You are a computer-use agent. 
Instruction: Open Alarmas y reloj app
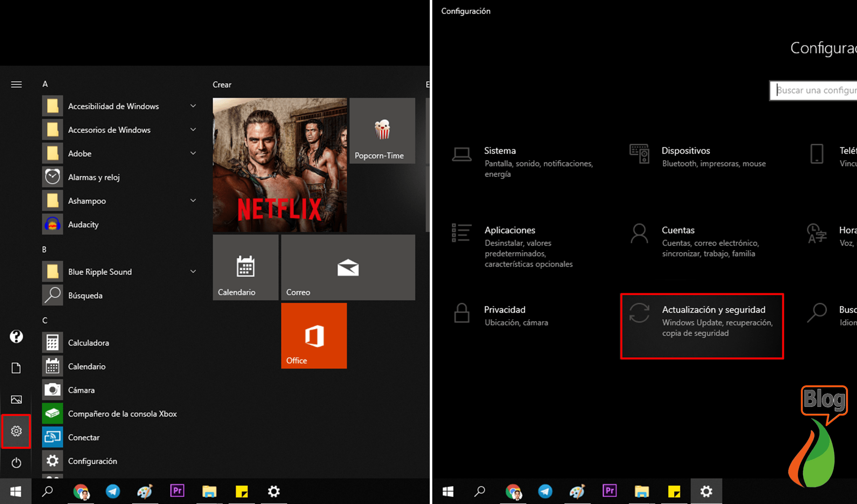pyautogui.click(x=120, y=177)
